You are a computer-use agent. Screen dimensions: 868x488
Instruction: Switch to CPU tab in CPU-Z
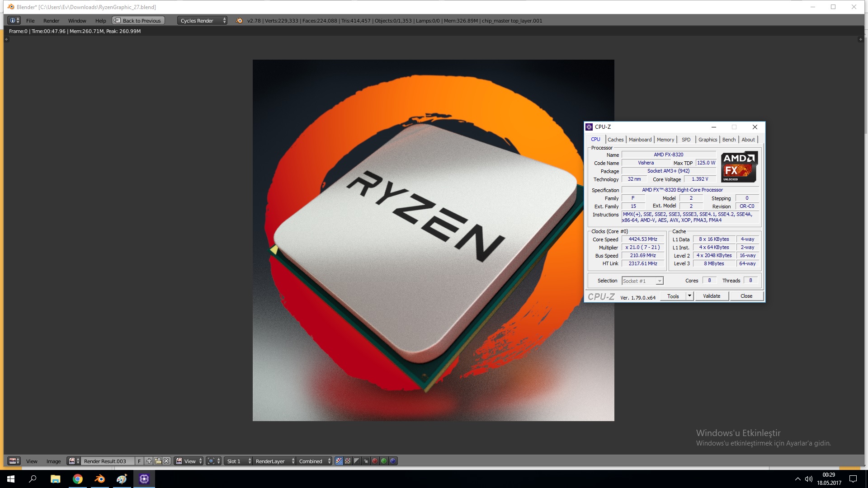click(x=595, y=139)
